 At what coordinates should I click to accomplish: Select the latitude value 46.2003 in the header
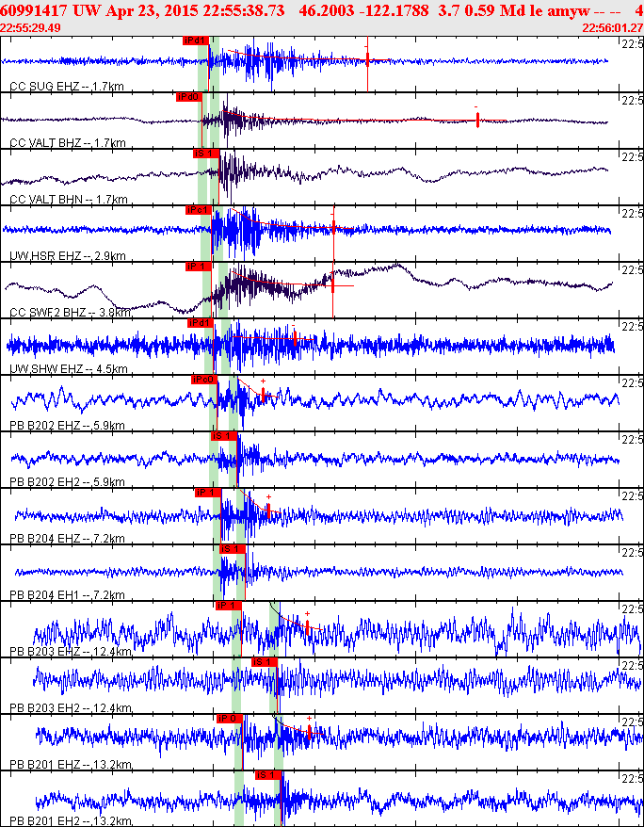pyautogui.click(x=326, y=10)
